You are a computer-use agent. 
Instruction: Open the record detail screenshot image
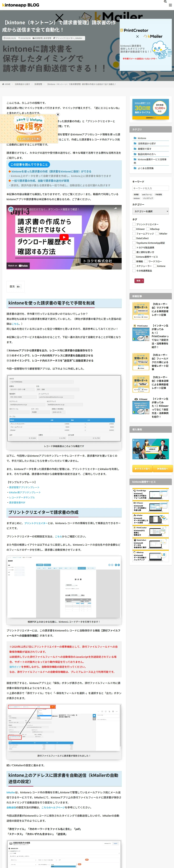64,408
